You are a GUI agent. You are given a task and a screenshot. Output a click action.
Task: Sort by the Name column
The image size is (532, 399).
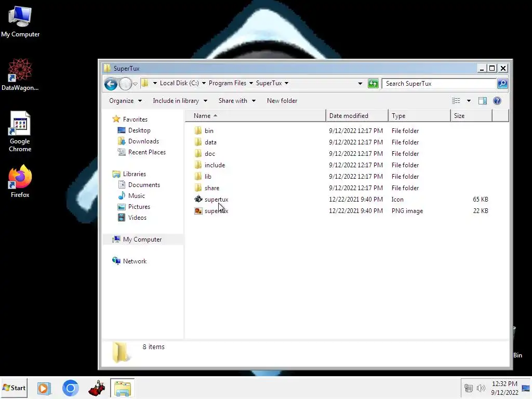pos(256,116)
